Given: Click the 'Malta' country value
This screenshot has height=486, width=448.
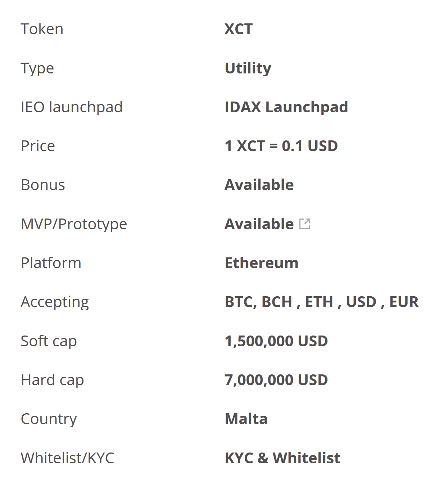Looking at the screenshot, I should pyautogui.click(x=246, y=419).
